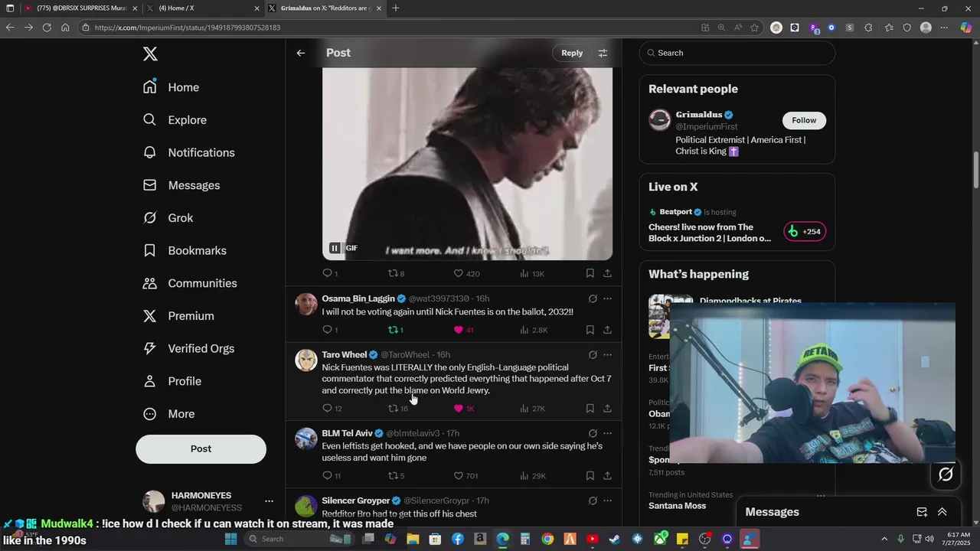The width and height of the screenshot is (980, 551).
Task: Open Windows Start menu
Action: pos(230,539)
